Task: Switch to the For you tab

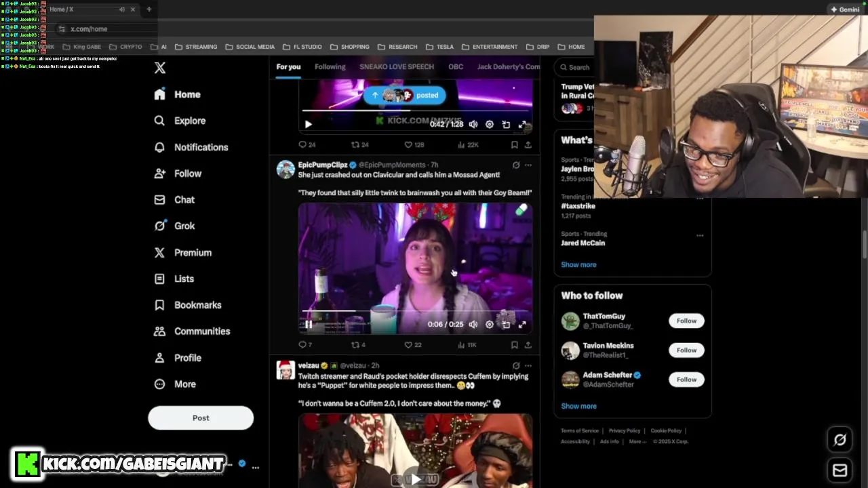Action: [288, 67]
